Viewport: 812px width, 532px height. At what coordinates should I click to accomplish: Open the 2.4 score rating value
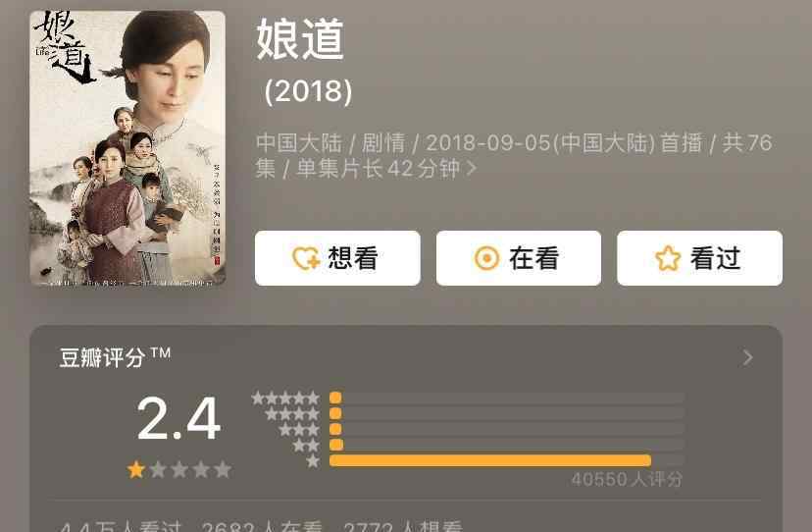[x=178, y=418]
